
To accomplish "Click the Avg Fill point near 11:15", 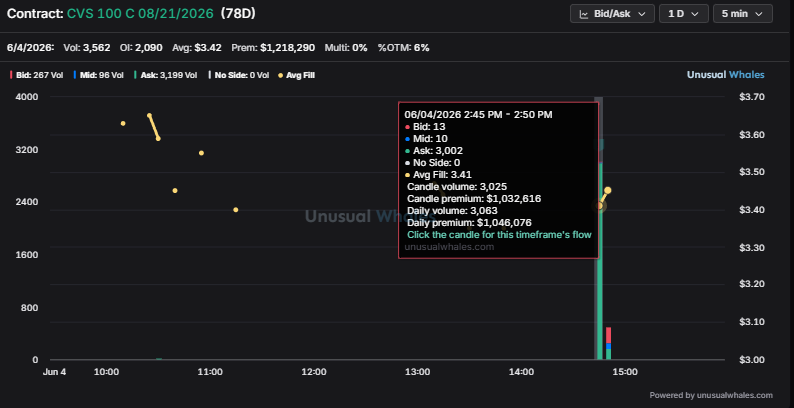I will click(x=235, y=210).
